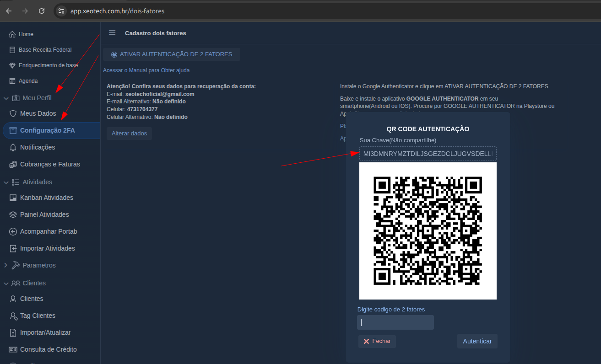Click the Autenticar button
This screenshot has width=601, height=364.
tap(477, 341)
